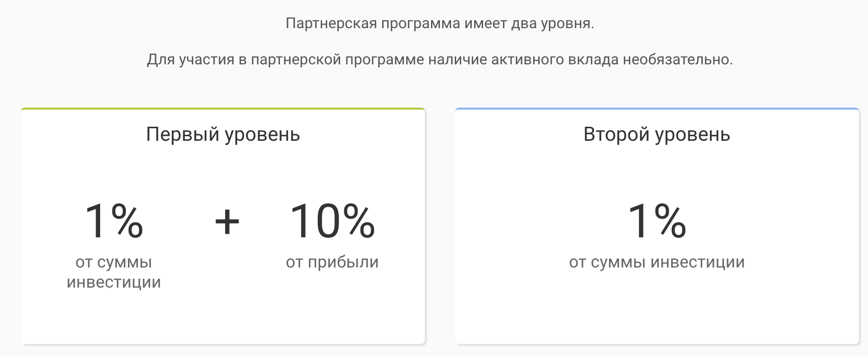Click 'от суммы инвестиции' under Второй уровень
The height and width of the screenshot is (356, 868).
[657, 262]
